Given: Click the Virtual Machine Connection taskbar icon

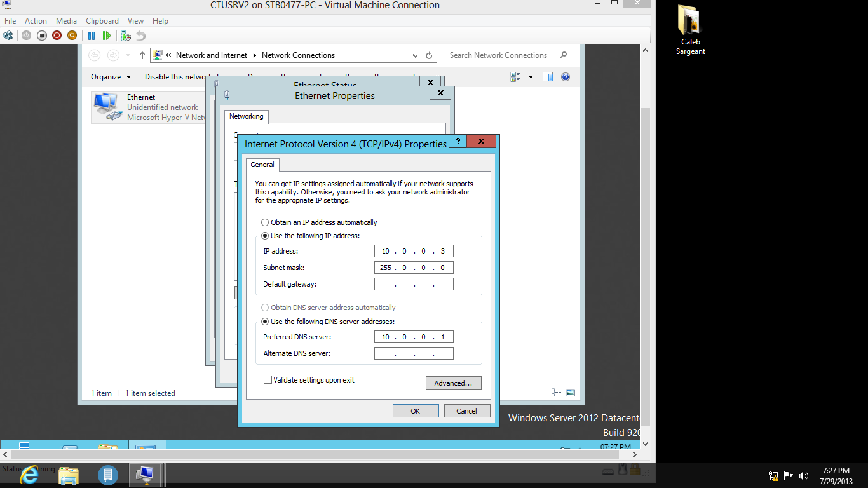Looking at the screenshot, I should (146, 475).
